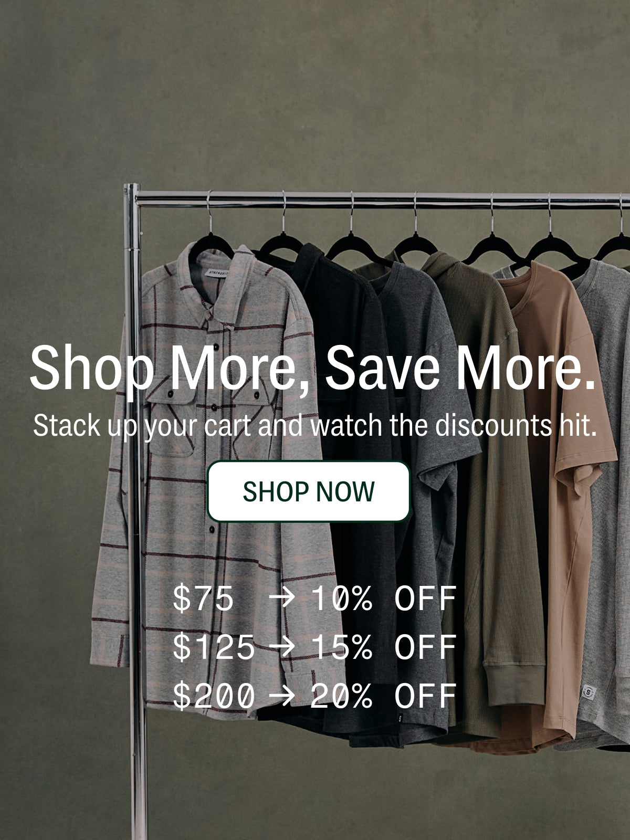Click the "10% OFF" discount text
This screenshot has height=840, width=630.
coord(383,598)
